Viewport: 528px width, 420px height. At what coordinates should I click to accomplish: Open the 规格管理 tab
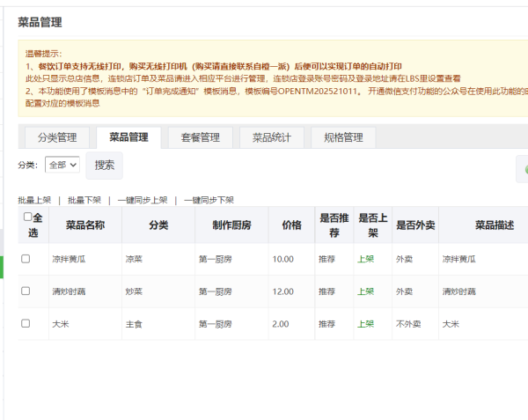coord(343,137)
